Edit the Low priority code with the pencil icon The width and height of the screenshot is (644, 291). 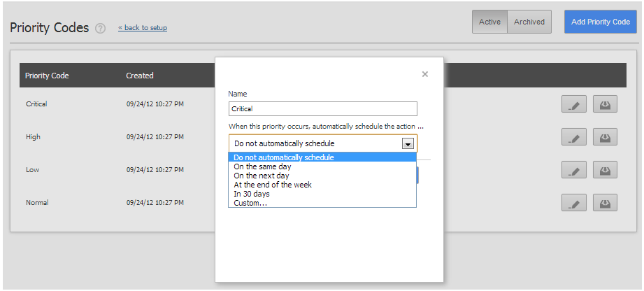coord(574,170)
